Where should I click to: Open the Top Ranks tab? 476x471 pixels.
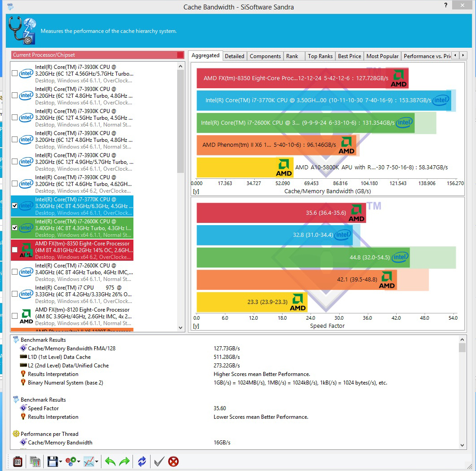click(x=320, y=56)
